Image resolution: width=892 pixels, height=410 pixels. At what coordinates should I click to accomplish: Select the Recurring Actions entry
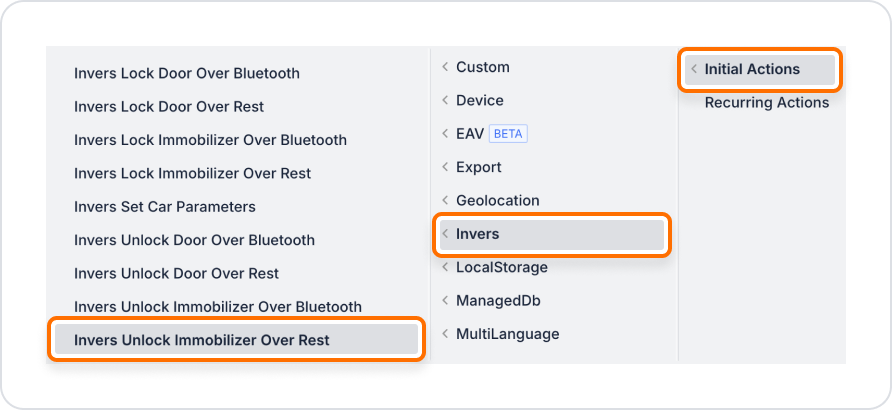766,103
